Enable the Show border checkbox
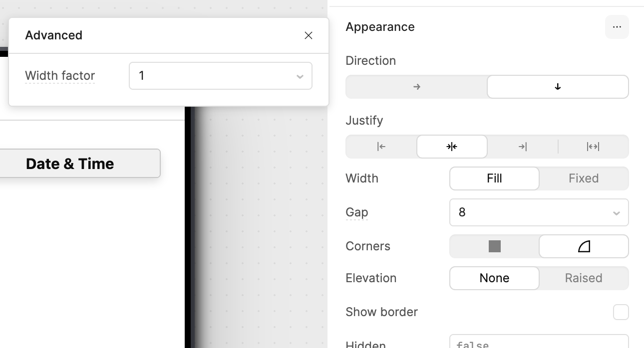Image resolution: width=644 pixels, height=348 pixels. 621,312
